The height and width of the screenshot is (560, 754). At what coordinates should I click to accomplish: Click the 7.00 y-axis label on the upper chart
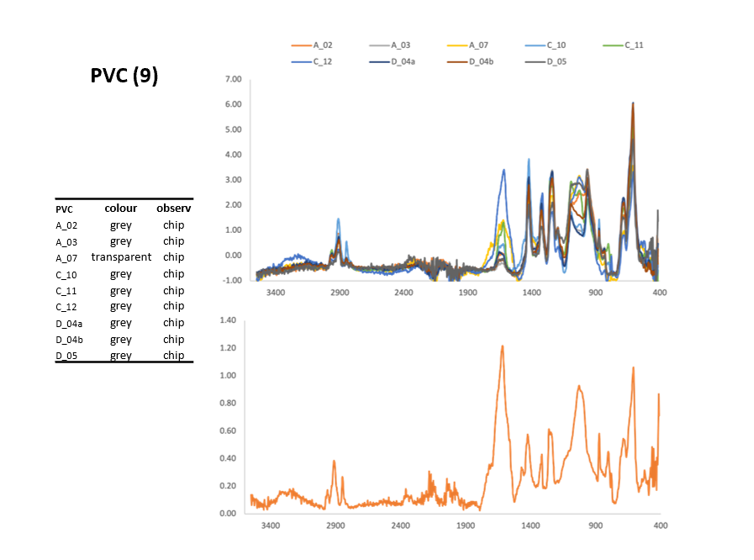pos(233,79)
